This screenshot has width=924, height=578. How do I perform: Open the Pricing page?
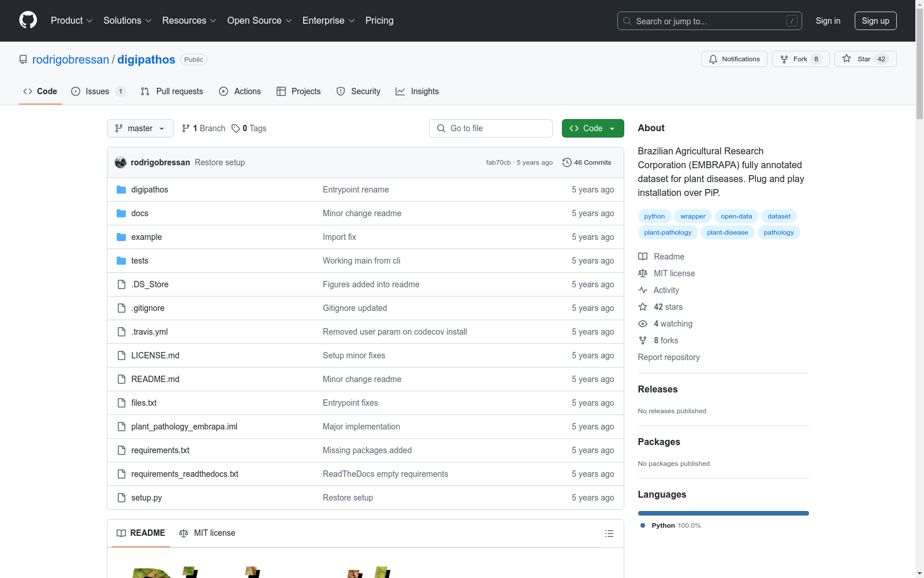tap(379, 21)
